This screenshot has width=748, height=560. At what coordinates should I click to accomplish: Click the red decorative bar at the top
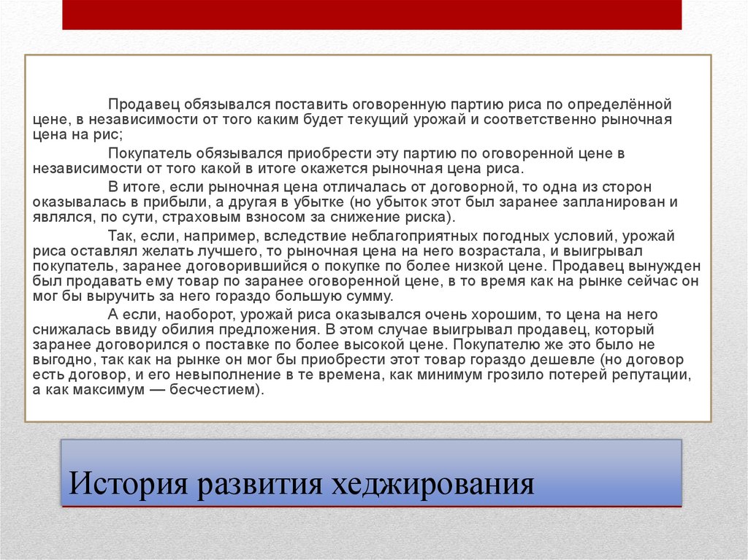click(x=373, y=15)
